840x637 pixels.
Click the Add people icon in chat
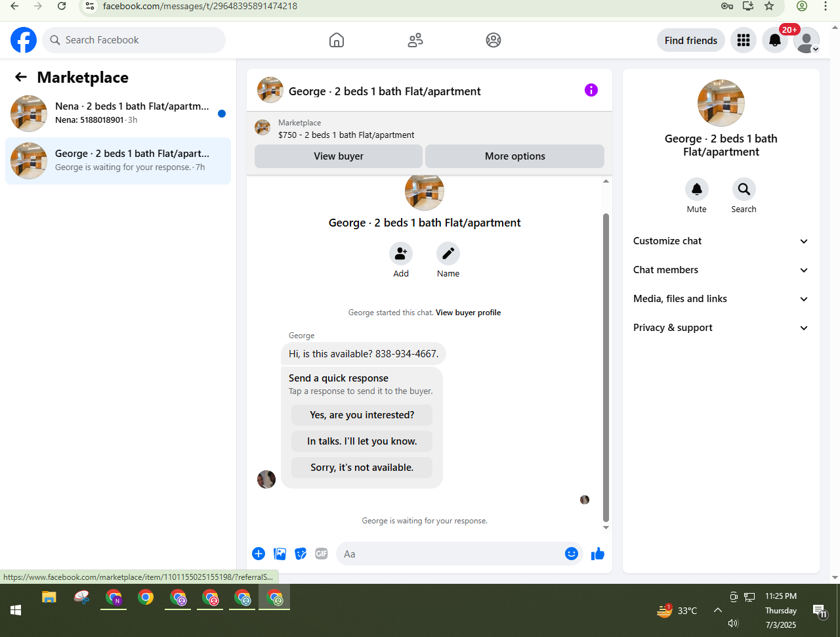tap(401, 253)
